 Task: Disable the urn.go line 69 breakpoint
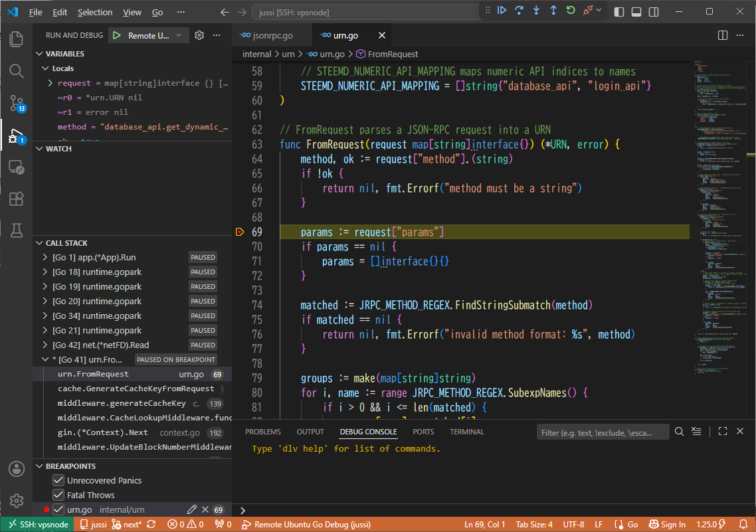[x=58, y=509]
